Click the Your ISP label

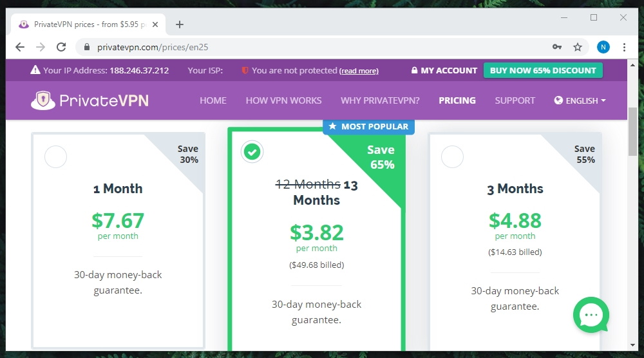click(x=205, y=70)
